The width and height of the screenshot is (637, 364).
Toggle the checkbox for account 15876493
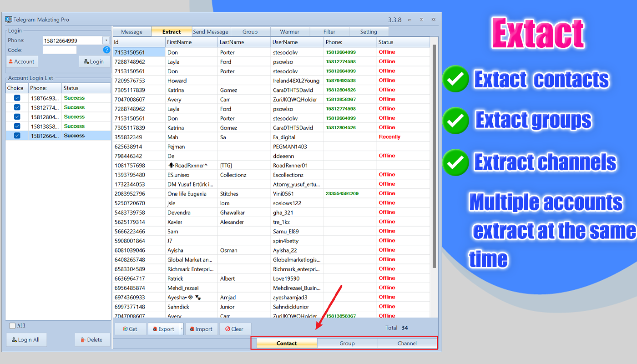(17, 98)
